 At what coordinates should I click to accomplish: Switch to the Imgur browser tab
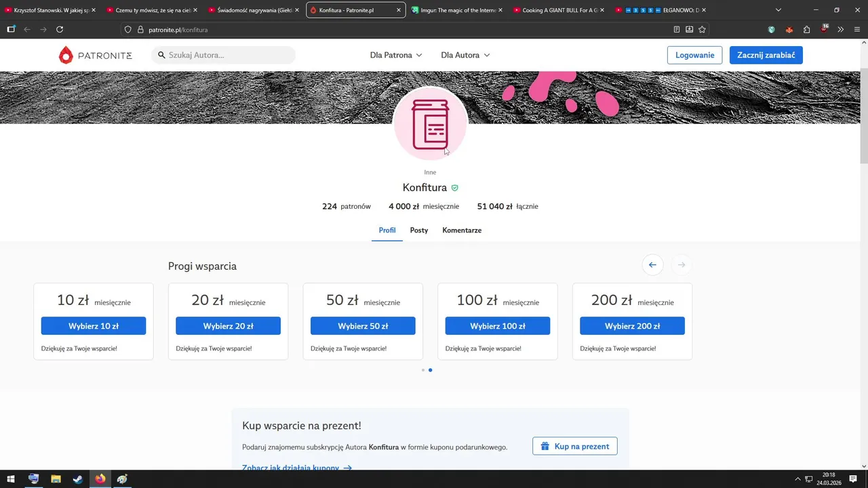[x=456, y=10]
